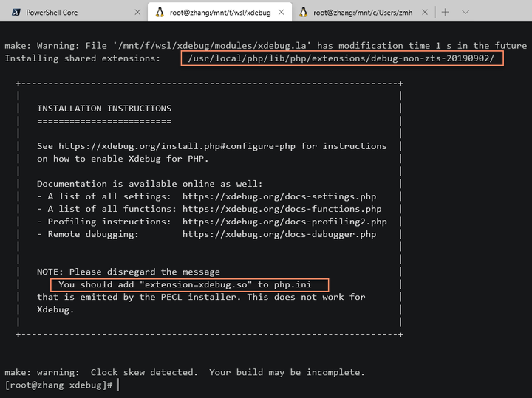The width and height of the screenshot is (532, 398).
Task: Click the 'Installing shared extensions:' text
Action: coord(83,58)
